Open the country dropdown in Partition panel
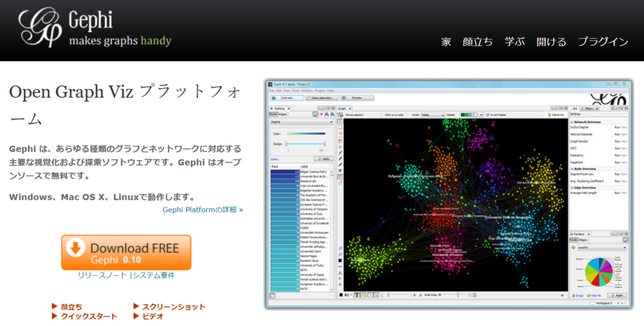The width and height of the screenshot is (644, 326). tap(602, 247)
